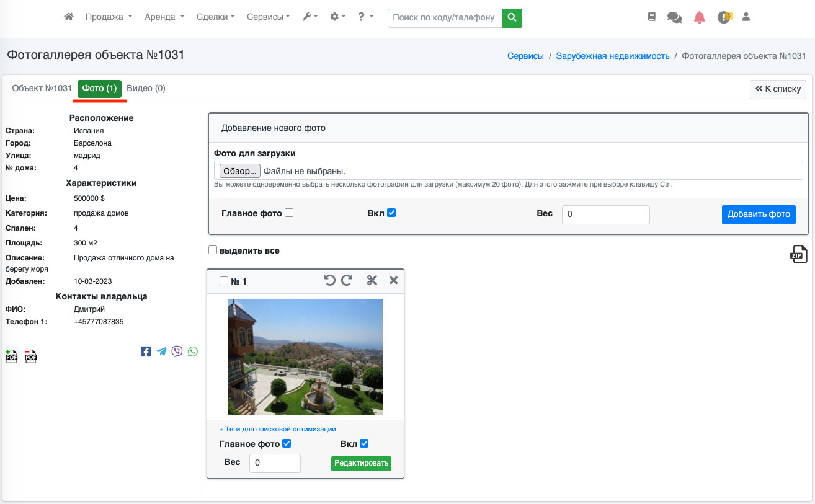Expand the 'Сервисы' dropdown menu
The width and height of the screenshot is (815, 504).
268,17
